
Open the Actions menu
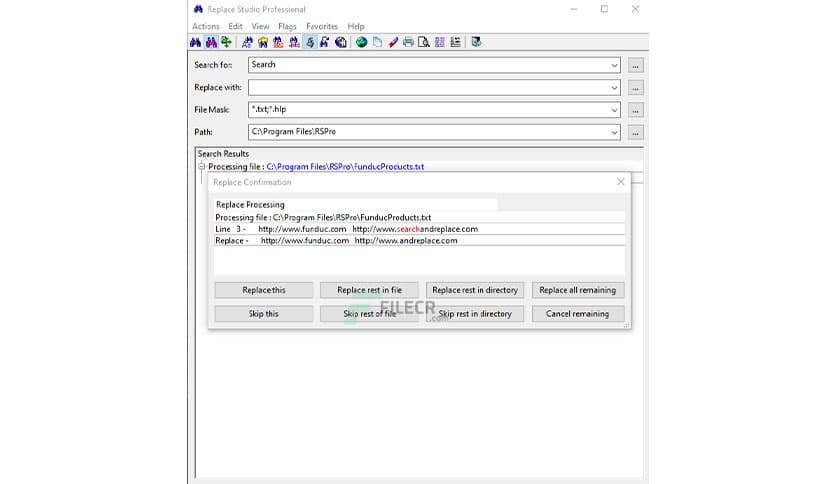(206, 26)
